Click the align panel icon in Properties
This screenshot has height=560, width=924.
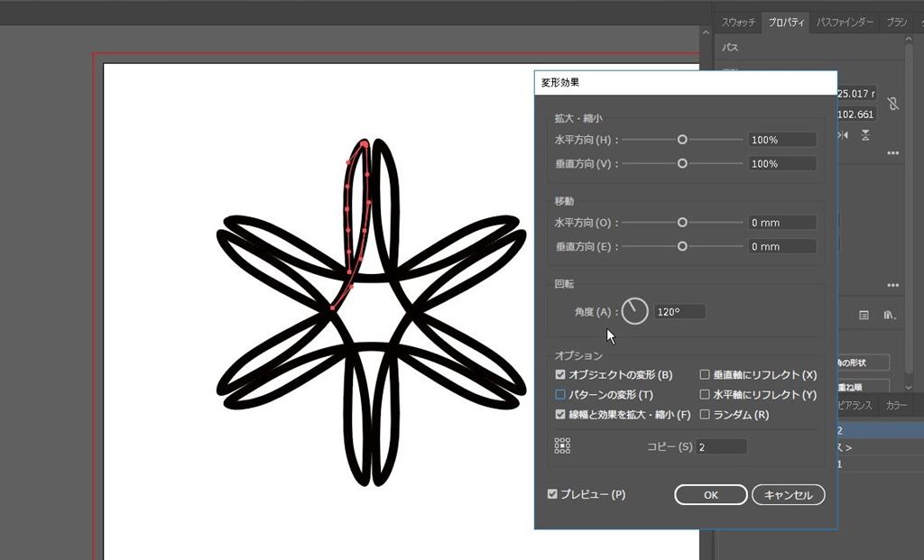864,315
